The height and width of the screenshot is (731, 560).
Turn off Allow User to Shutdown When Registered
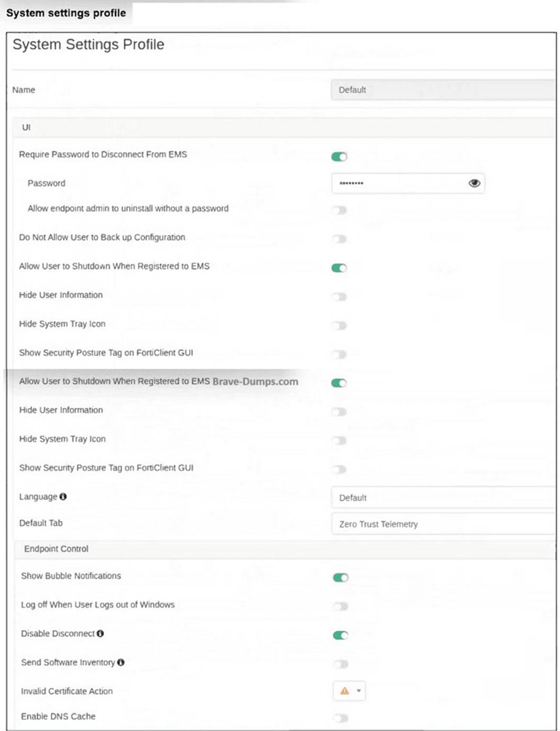[x=339, y=268]
